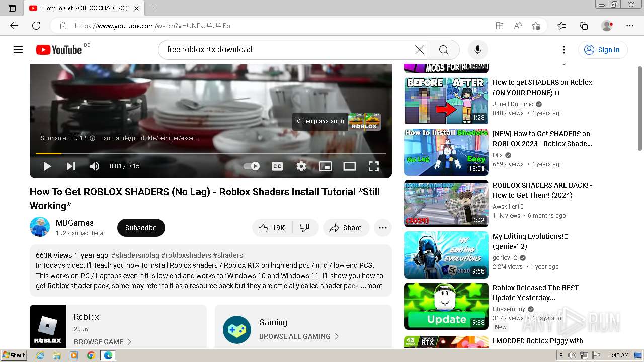The width and height of the screenshot is (644, 362).
Task: Open tab actions menu icon
Action: pyautogui.click(x=12, y=8)
